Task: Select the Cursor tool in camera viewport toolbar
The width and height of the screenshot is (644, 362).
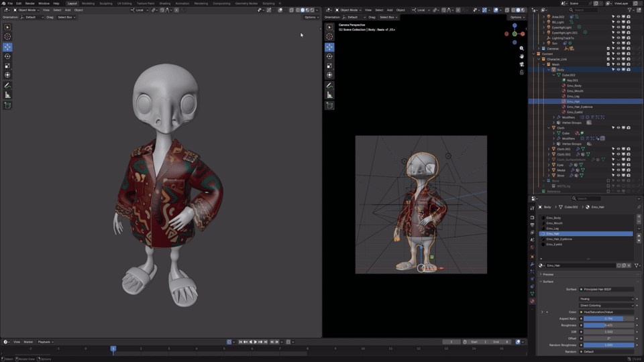Action: coord(329,36)
